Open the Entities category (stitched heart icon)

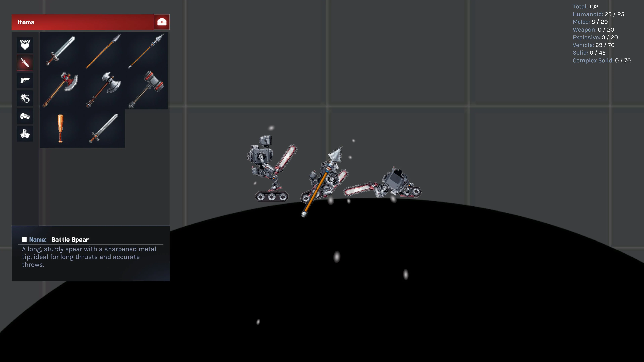click(25, 45)
